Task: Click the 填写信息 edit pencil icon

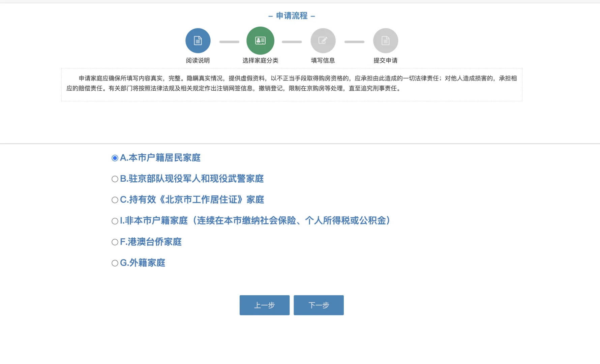Action: click(323, 40)
